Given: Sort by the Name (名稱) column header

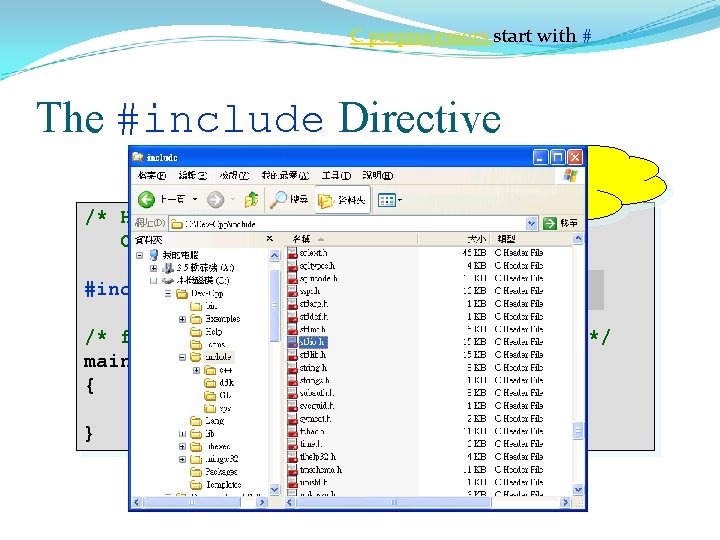Looking at the screenshot, I should pos(351,239).
